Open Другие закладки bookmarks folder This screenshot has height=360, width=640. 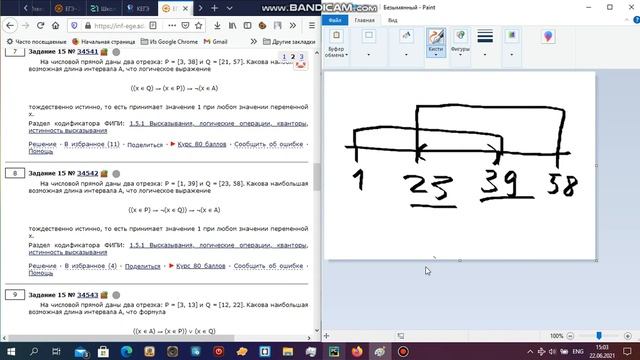tap(289, 42)
